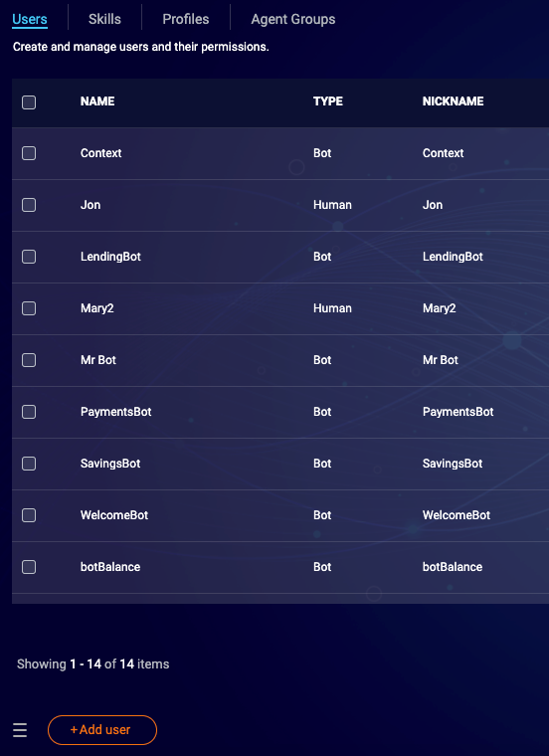Check the PaymentsBot row checkbox
This screenshot has height=756, width=549.
coord(29,412)
